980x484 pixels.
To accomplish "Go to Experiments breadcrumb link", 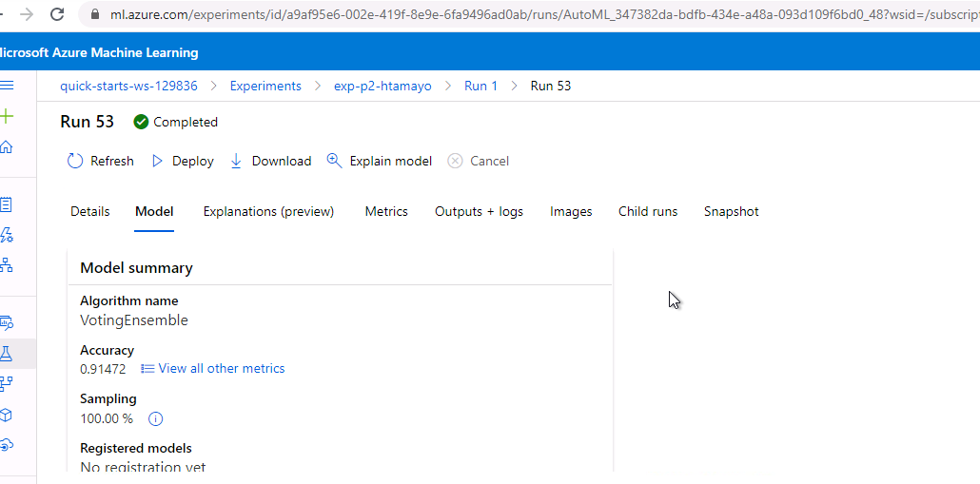I will pyautogui.click(x=265, y=87).
